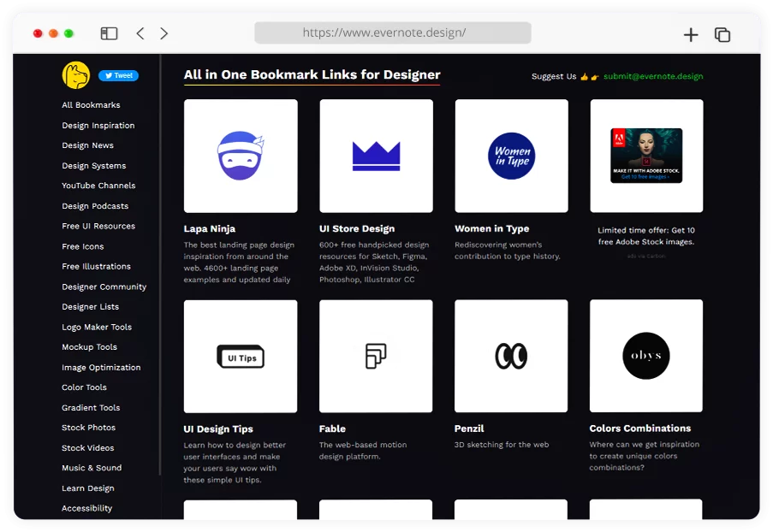Click the UI Design Tips title link
Screen dimensions: 773x532
click(x=218, y=429)
